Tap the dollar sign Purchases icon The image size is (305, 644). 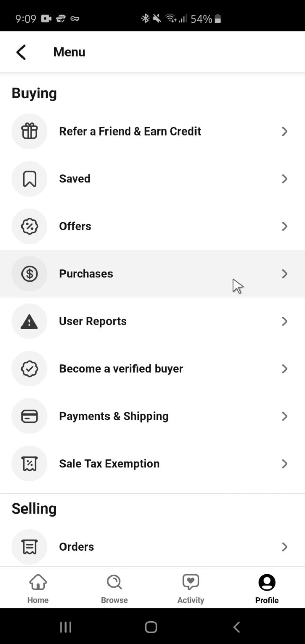pyautogui.click(x=30, y=274)
